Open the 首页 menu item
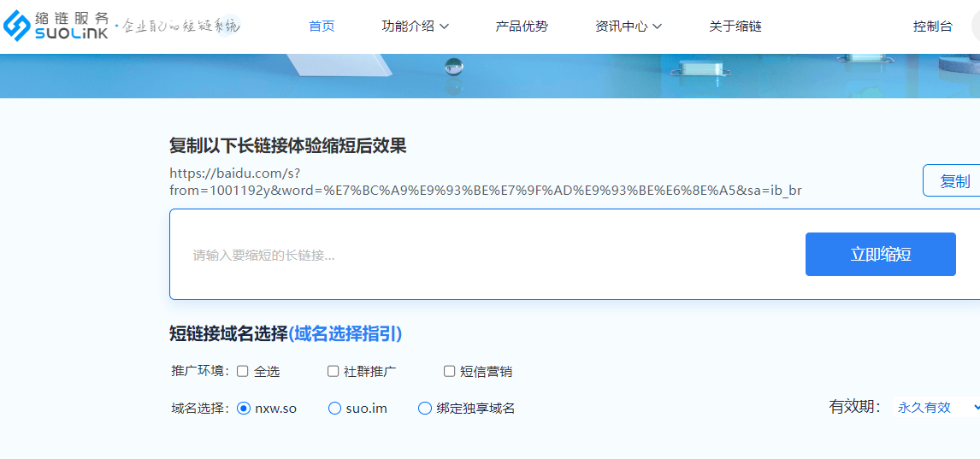 [x=322, y=26]
